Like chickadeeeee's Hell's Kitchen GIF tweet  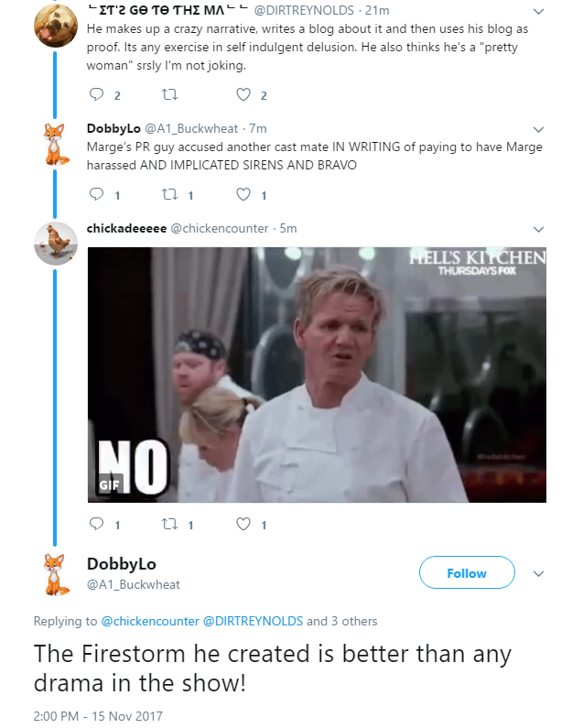(243, 525)
